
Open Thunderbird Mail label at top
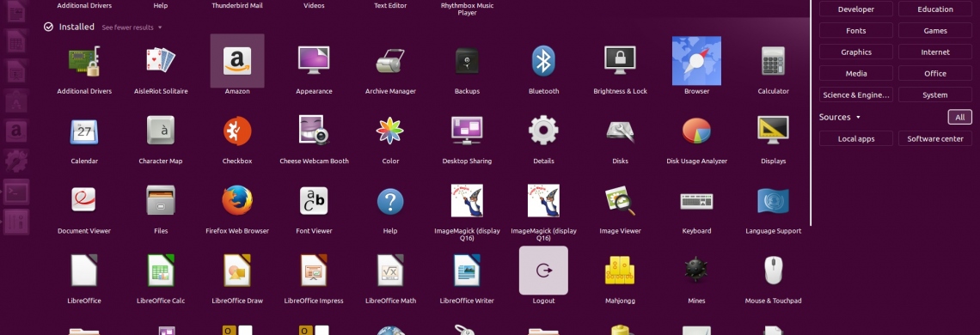(237, 6)
